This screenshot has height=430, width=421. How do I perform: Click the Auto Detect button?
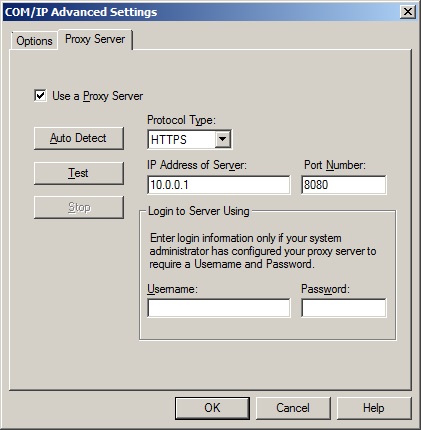(x=79, y=138)
